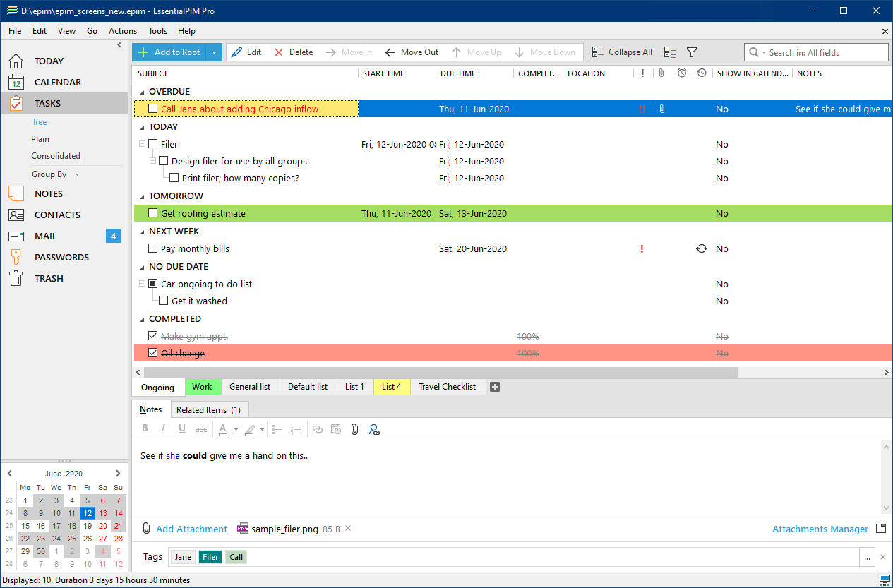Select the TRASH icon in the sidebar

pos(16,278)
